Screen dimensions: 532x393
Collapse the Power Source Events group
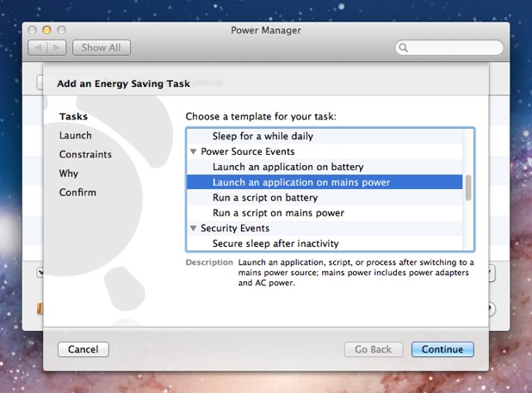pyautogui.click(x=194, y=151)
